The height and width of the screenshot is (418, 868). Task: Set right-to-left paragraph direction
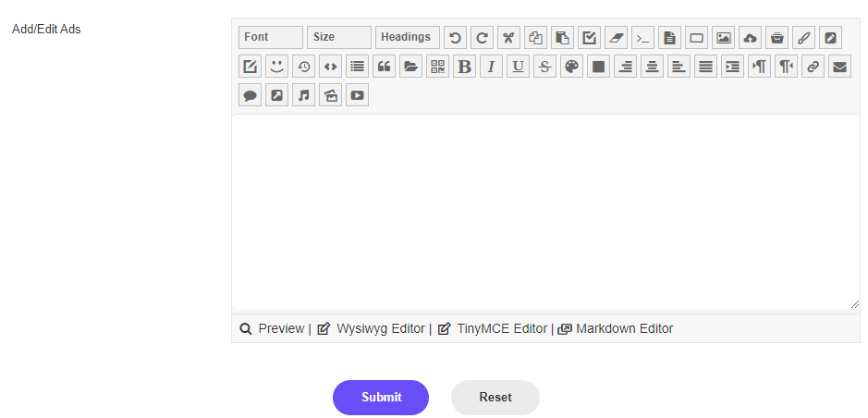787,67
